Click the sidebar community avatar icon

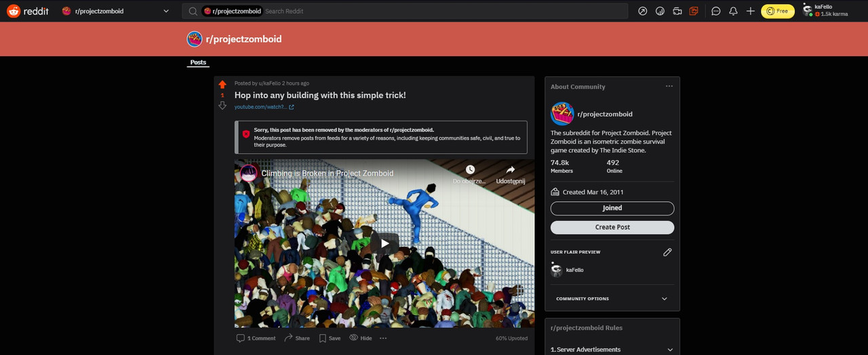pyautogui.click(x=562, y=114)
